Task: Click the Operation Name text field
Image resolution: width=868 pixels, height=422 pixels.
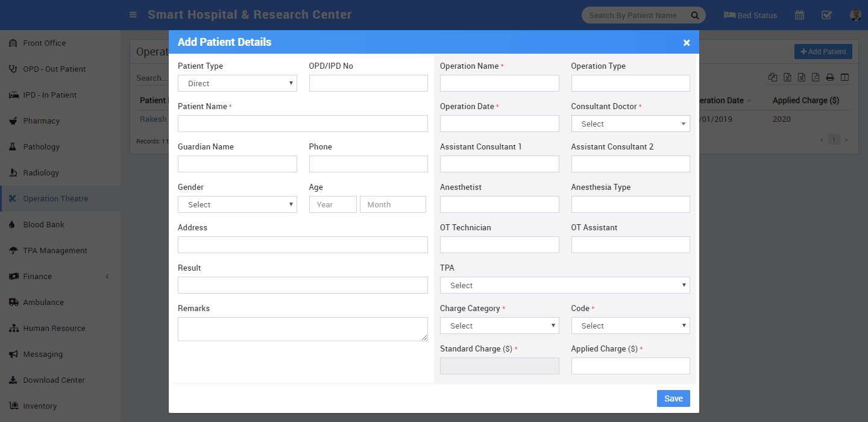Action: pyautogui.click(x=500, y=83)
